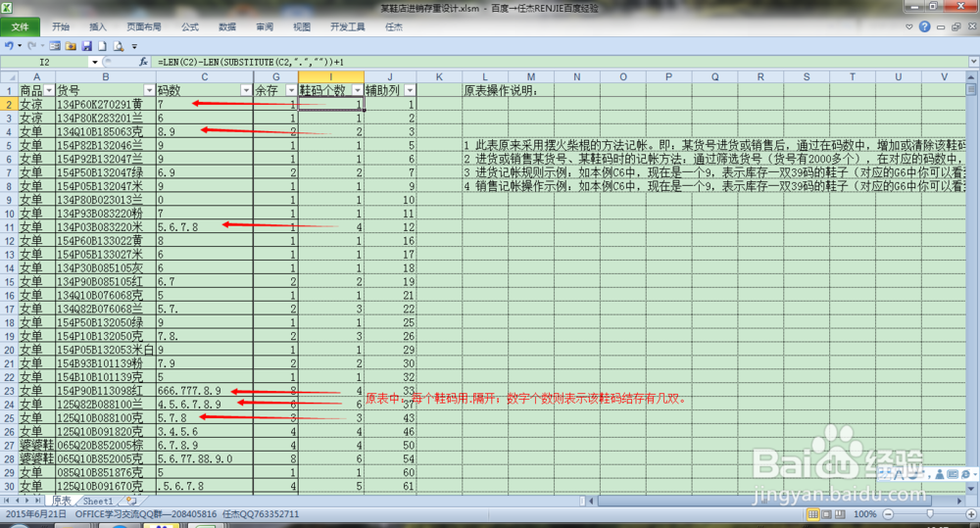This screenshot has width=980, height=528.
Task: Open filter dropdown for 余存 column
Action: coord(291,90)
